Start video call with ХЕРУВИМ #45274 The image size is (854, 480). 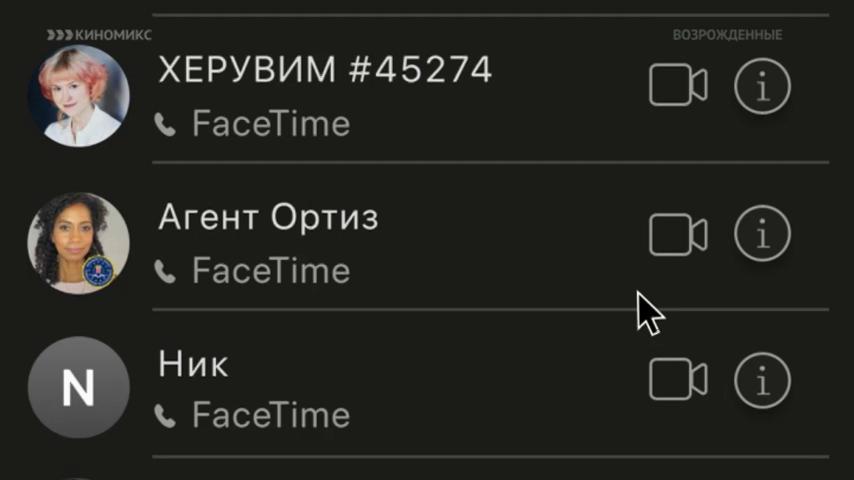(x=678, y=87)
